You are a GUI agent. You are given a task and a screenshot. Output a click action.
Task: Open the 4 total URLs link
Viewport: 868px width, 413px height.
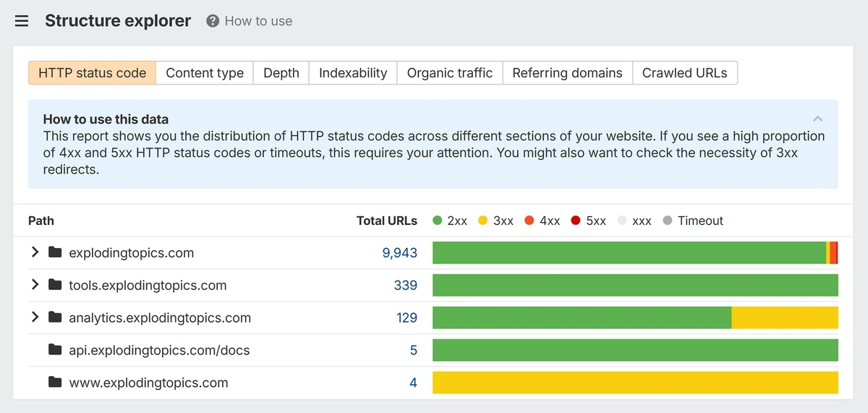414,383
